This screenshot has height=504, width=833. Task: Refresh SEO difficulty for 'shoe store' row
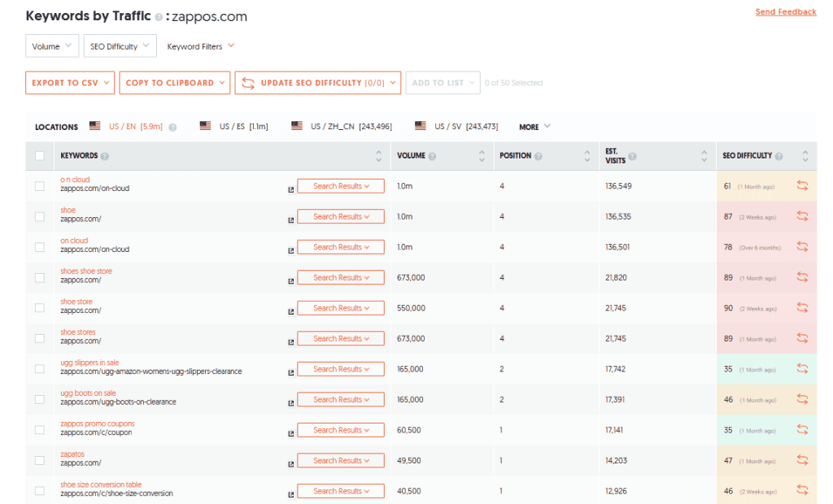[x=802, y=308]
